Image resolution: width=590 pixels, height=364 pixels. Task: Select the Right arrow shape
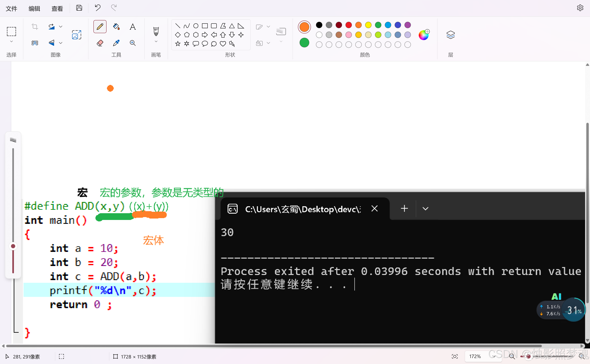205,35
